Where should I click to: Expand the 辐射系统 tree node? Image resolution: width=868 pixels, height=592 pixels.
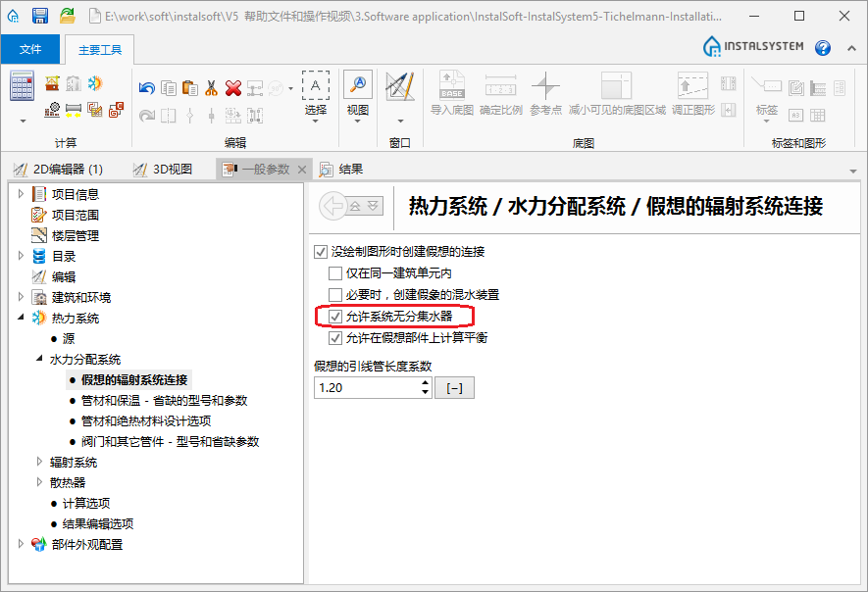tap(40, 462)
